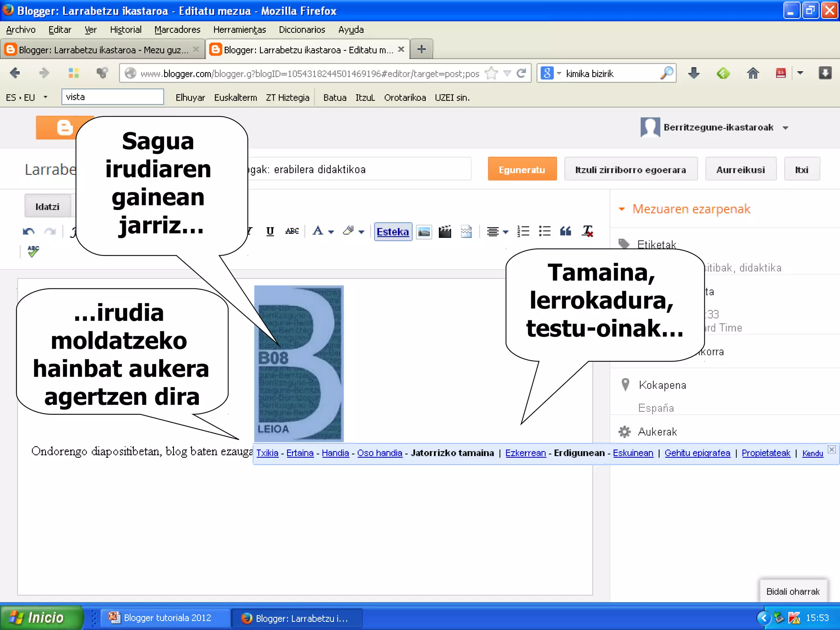The height and width of the screenshot is (630, 840).
Task: Click the Aukerak gear icon
Action: coord(624,431)
